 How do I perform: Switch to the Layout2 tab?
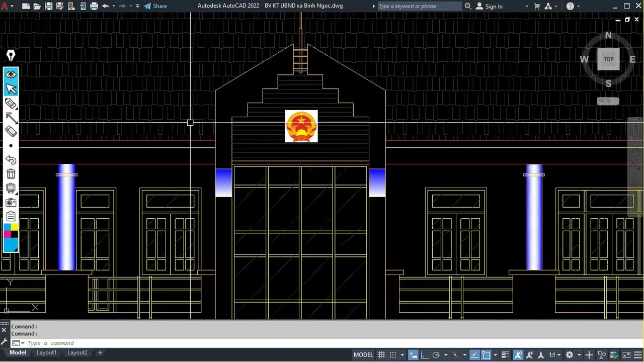tap(77, 353)
